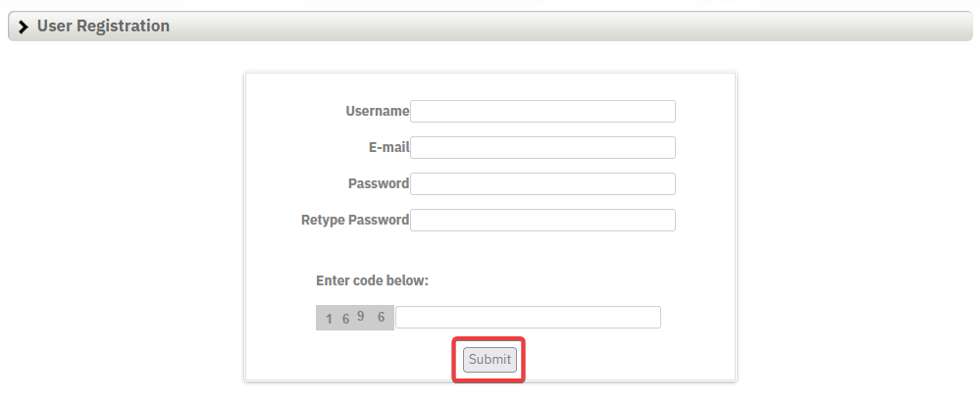
Task: Click the Username label text
Action: click(378, 111)
